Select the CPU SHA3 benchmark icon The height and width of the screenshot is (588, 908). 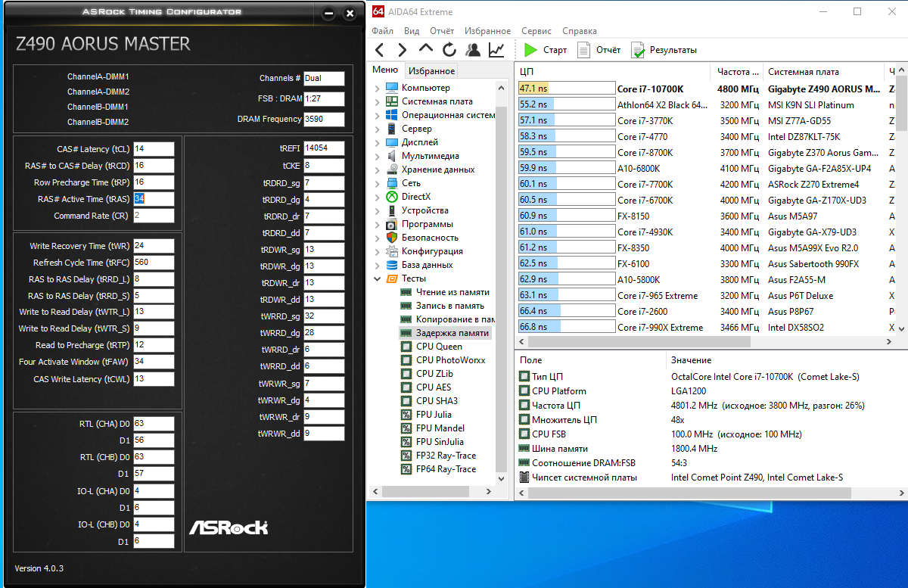(x=406, y=401)
